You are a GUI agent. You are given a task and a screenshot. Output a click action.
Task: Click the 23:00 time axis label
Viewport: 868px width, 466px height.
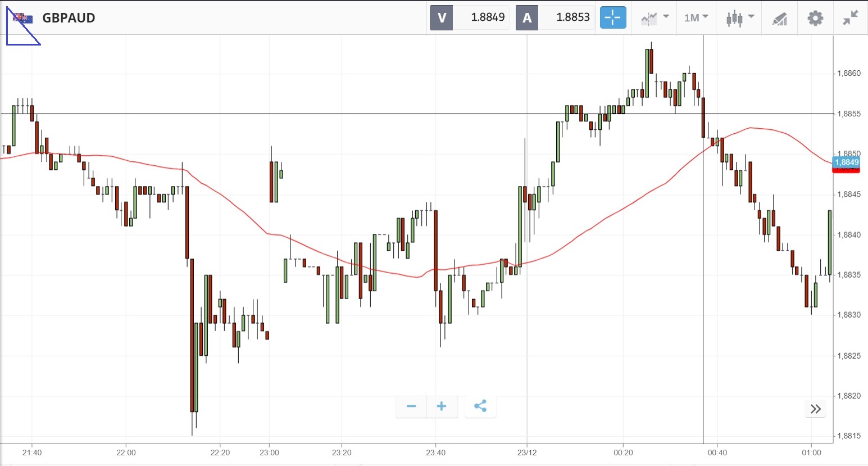270,453
